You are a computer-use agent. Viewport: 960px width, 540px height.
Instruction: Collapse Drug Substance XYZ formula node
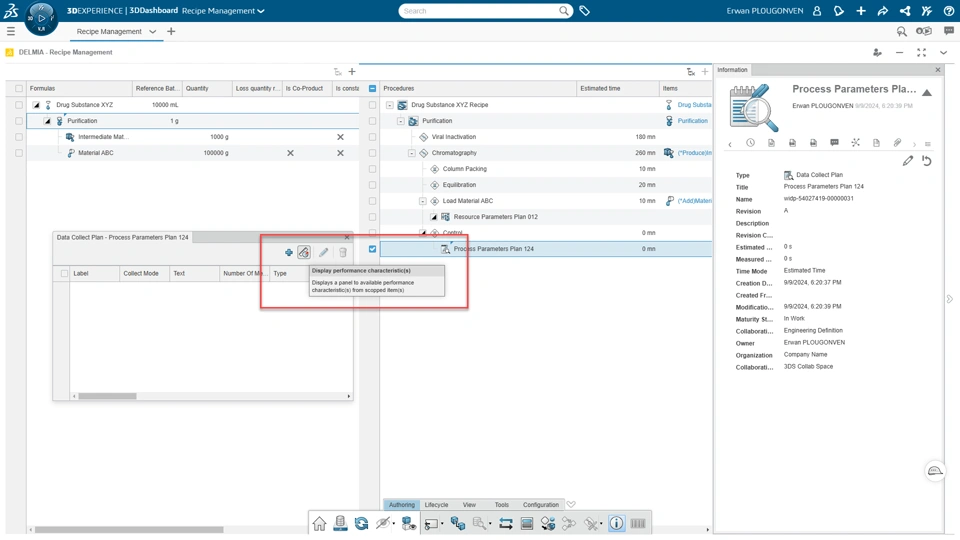click(x=36, y=105)
